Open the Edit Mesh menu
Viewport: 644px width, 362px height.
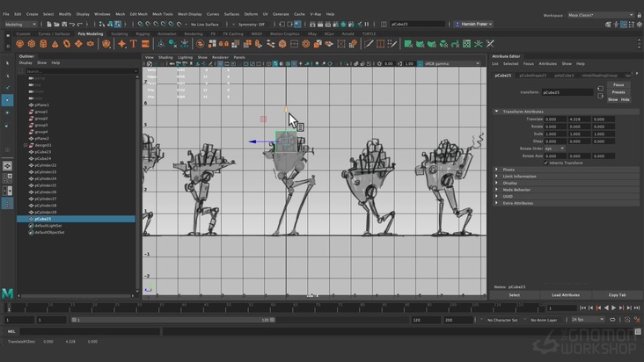coord(138,14)
